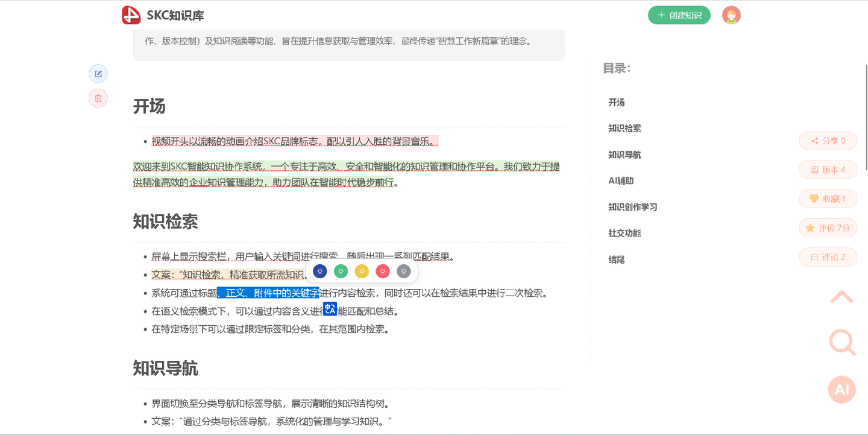
Task: Choose the yellow highlight color
Action: click(362, 271)
